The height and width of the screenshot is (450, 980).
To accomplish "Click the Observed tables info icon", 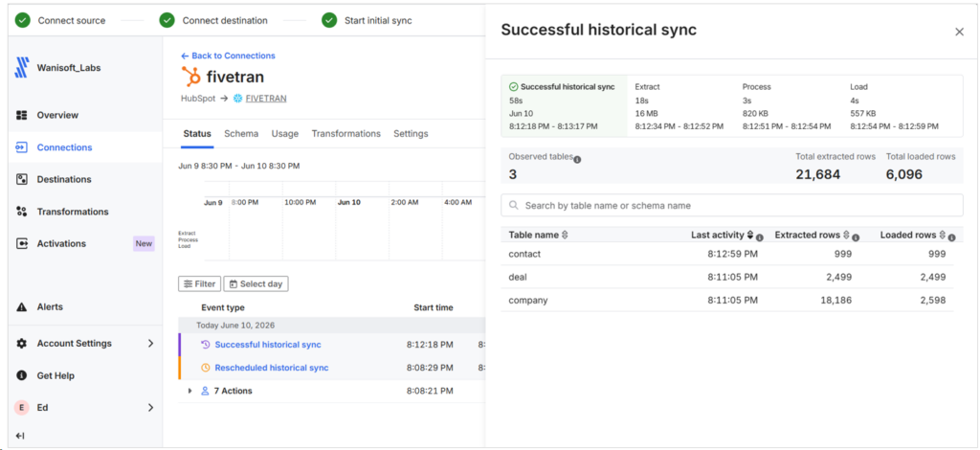I will tap(577, 159).
